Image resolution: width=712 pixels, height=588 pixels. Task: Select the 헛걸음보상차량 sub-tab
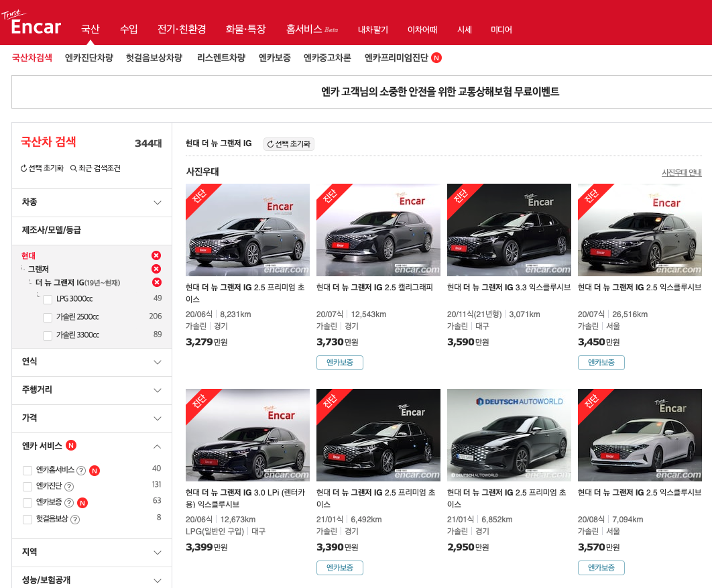(x=154, y=58)
